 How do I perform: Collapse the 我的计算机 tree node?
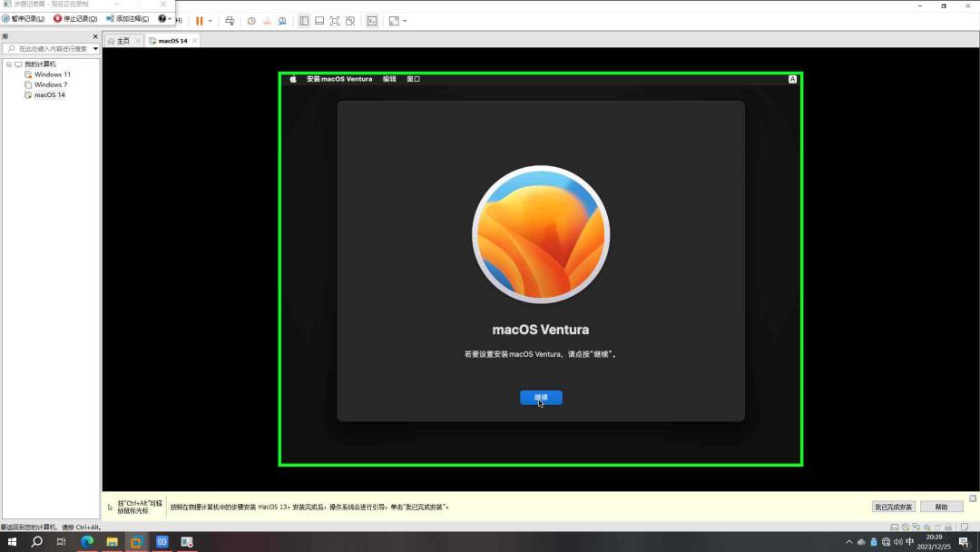coord(8,64)
